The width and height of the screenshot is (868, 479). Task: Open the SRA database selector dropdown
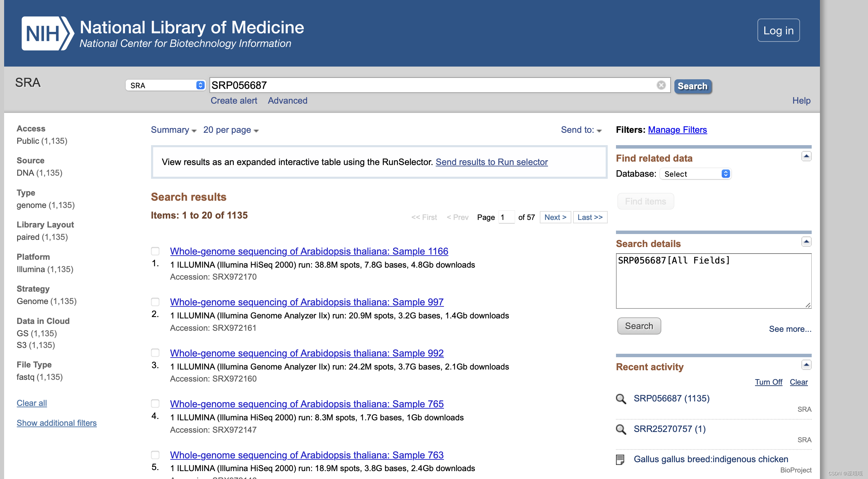(165, 85)
